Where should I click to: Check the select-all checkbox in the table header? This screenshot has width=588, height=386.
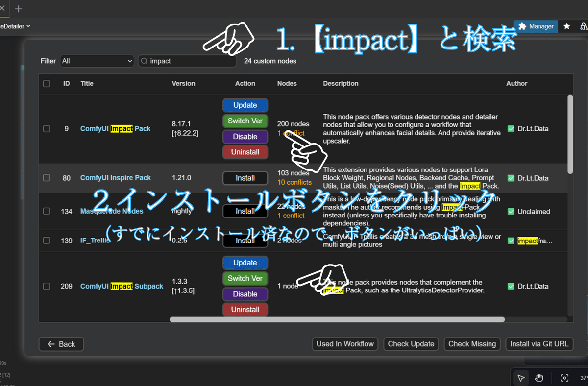47,83
